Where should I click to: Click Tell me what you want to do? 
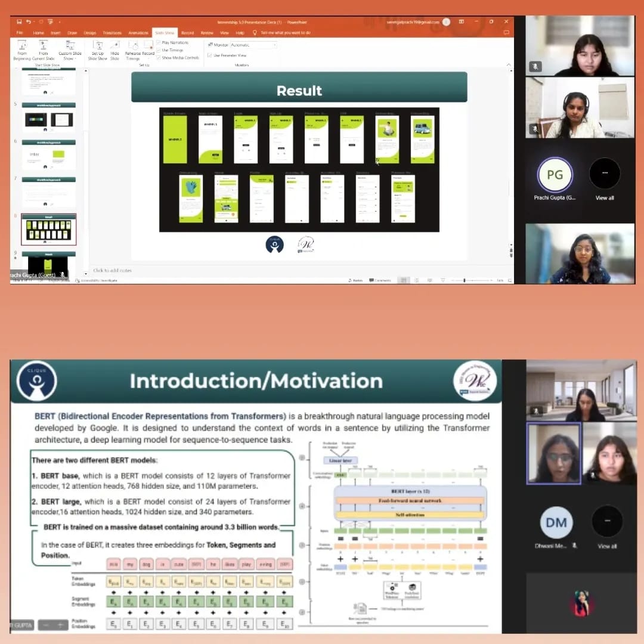pyautogui.click(x=286, y=33)
